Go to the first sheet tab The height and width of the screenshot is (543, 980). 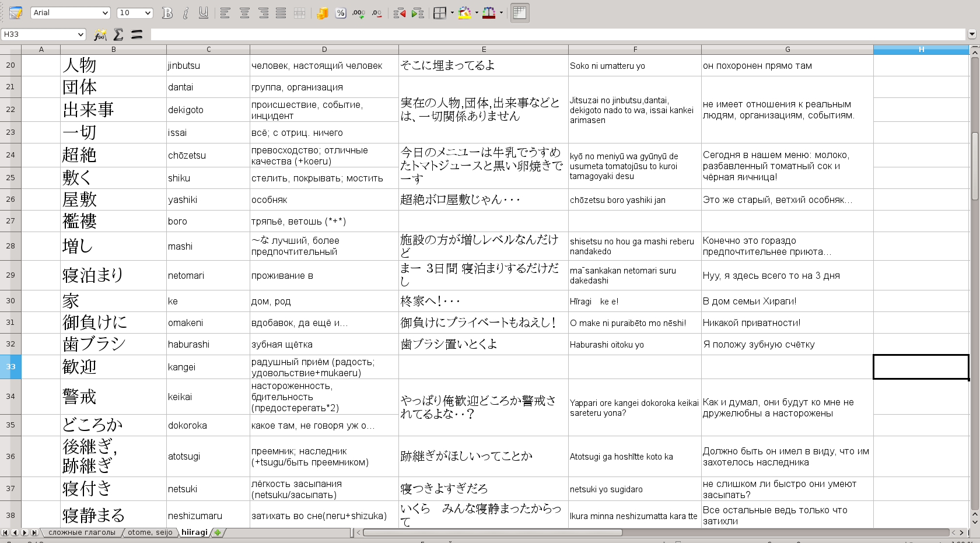(x=5, y=533)
